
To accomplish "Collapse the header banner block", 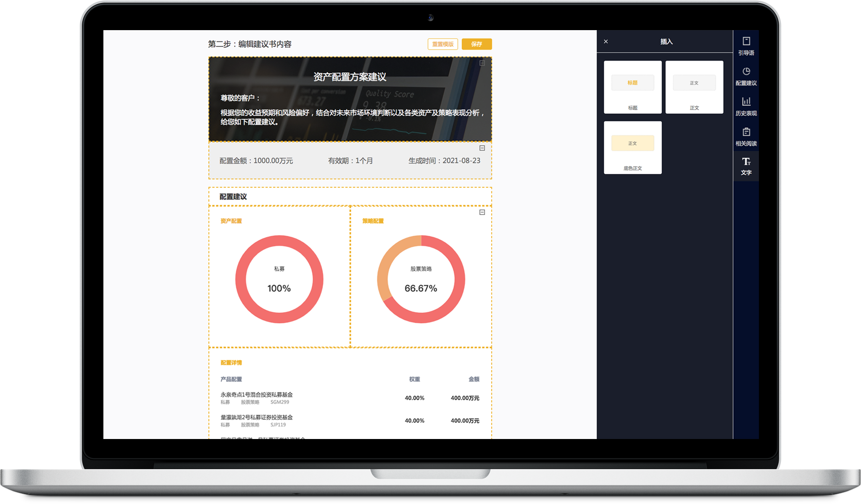I will [x=482, y=63].
